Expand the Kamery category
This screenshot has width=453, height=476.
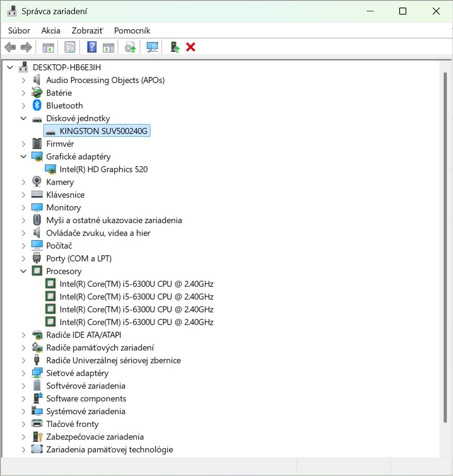tap(24, 182)
